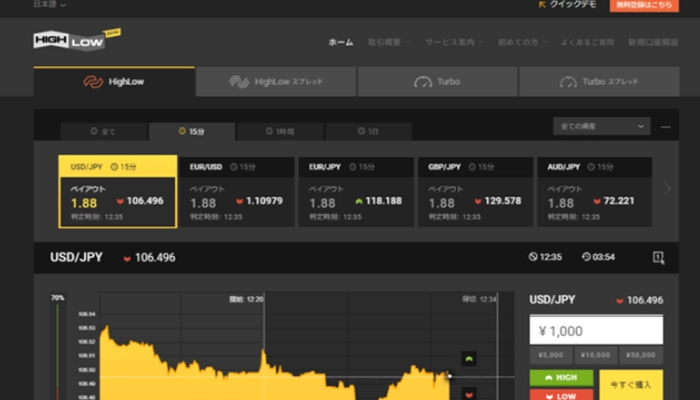The image size is (700, 400).
Task: Click the ¥1,000 amount input field
Action: click(596, 330)
